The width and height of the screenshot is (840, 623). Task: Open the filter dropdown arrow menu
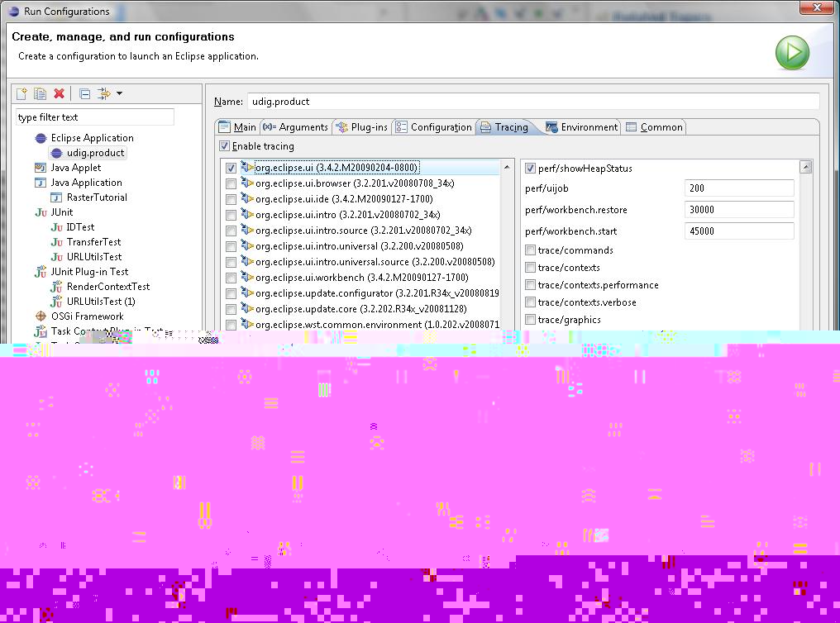click(x=120, y=94)
